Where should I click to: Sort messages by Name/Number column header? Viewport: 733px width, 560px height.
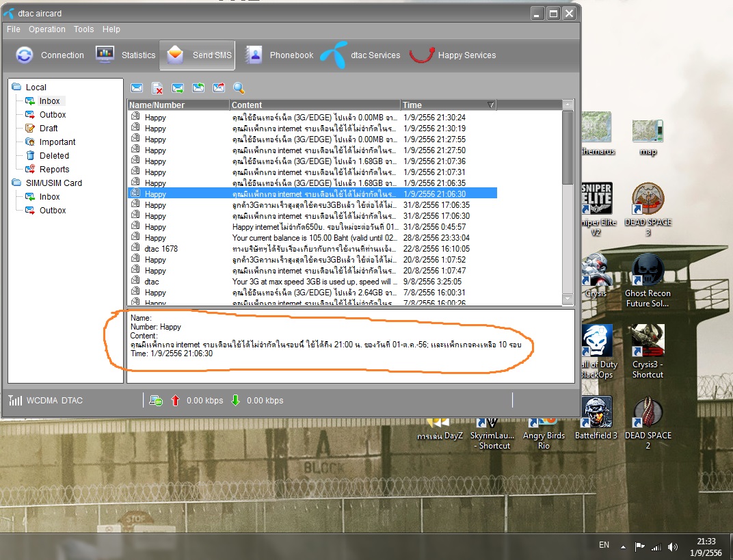(x=178, y=105)
